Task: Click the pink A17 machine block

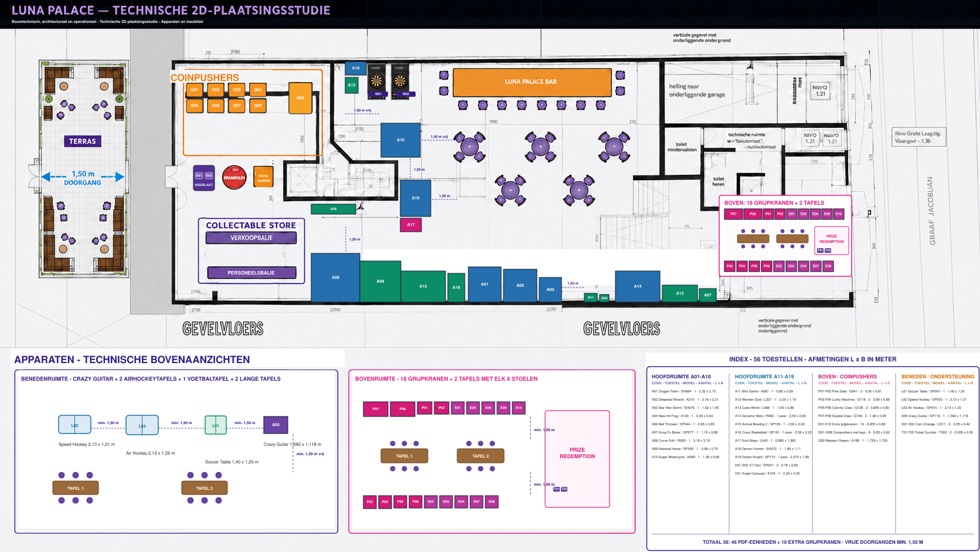Action: click(411, 225)
